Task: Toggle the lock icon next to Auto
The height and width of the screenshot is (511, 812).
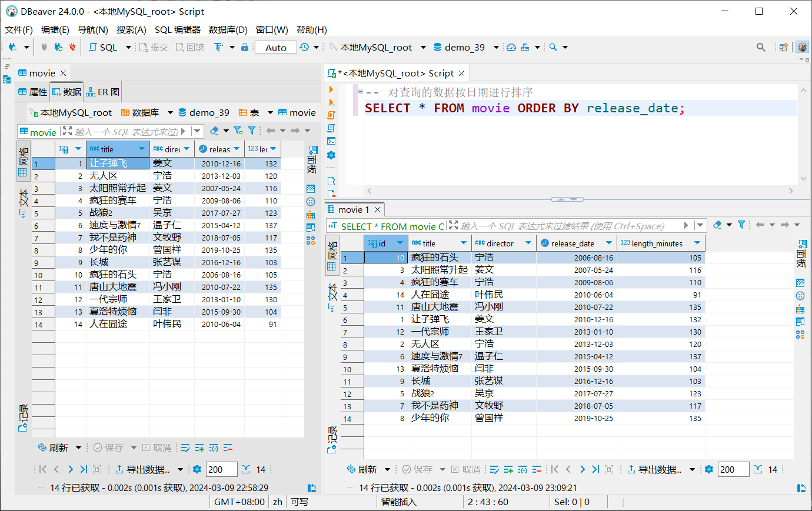Action: pos(245,47)
